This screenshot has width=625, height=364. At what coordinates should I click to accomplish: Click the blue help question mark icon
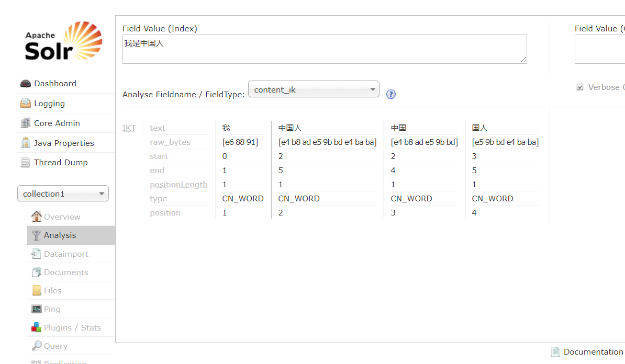click(390, 94)
